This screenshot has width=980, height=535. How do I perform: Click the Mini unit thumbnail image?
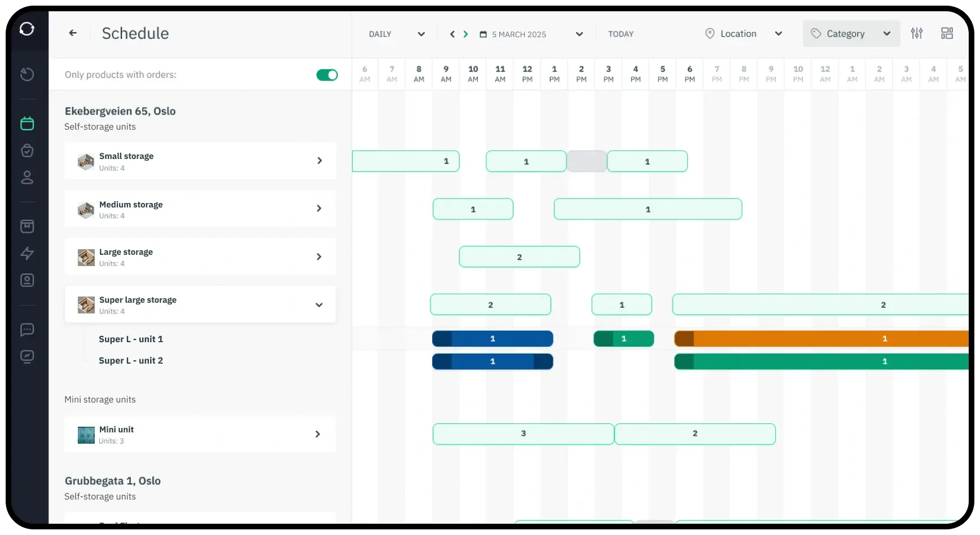coord(86,435)
